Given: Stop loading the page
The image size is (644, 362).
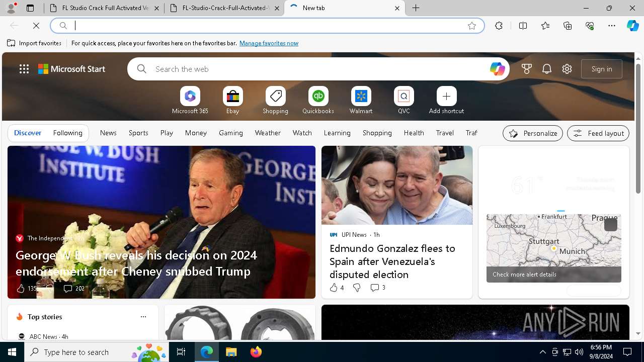Looking at the screenshot, I should (x=36, y=26).
